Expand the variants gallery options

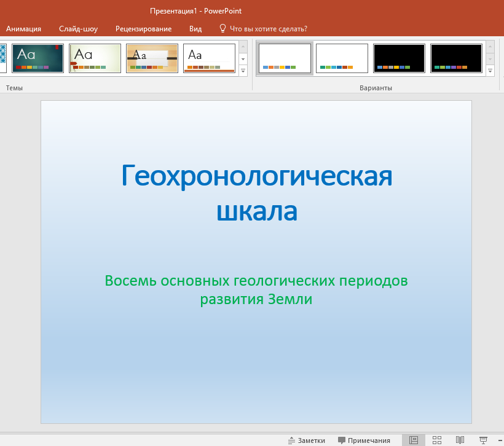tap(490, 71)
